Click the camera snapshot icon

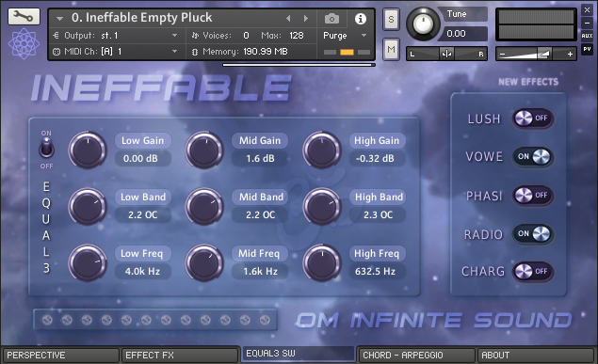pyautogui.click(x=331, y=18)
